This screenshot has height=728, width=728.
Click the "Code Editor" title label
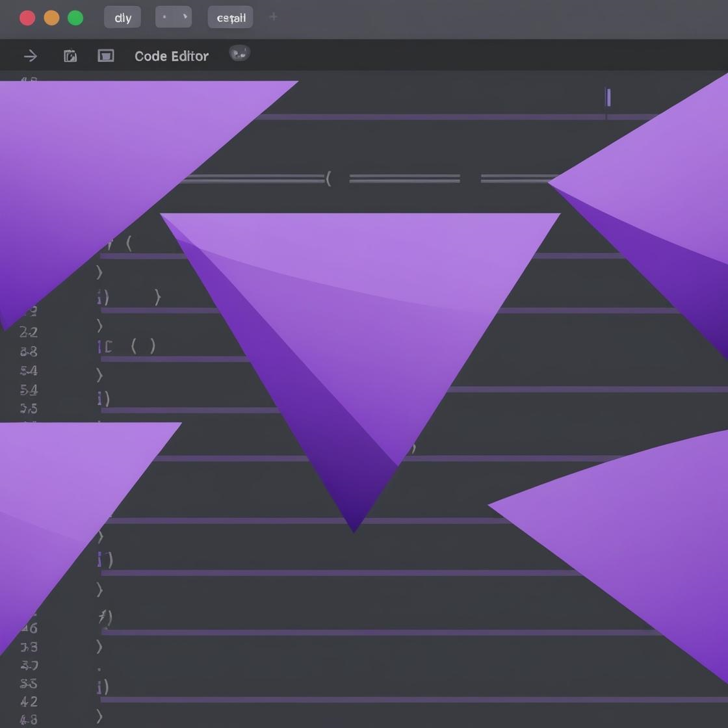coord(172,57)
